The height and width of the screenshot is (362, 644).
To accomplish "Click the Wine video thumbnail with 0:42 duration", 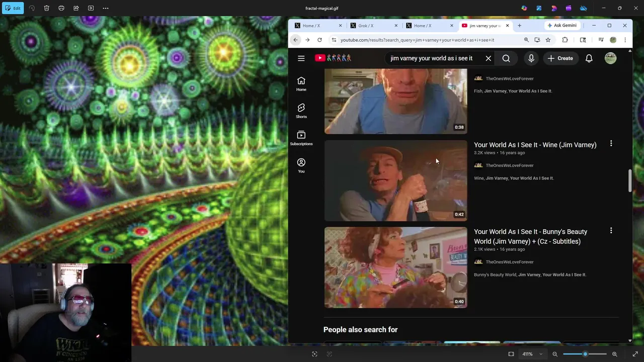I will [x=395, y=180].
